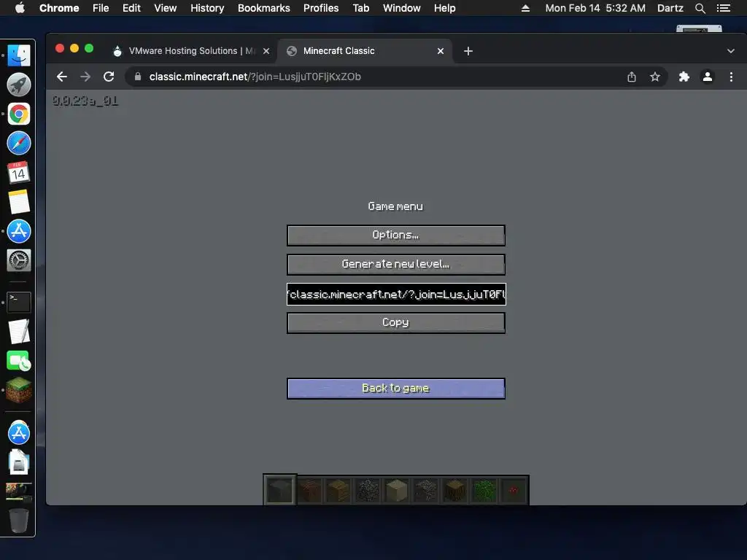Viewport: 747px width, 560px height.
Task: Click the Options... button
Action: pyautogui.click(x=396, y=236)
